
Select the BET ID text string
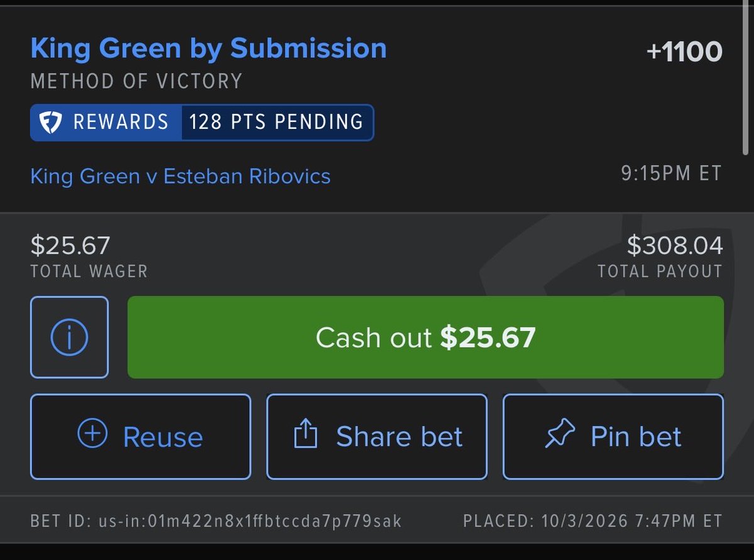(x=216, y=521)
